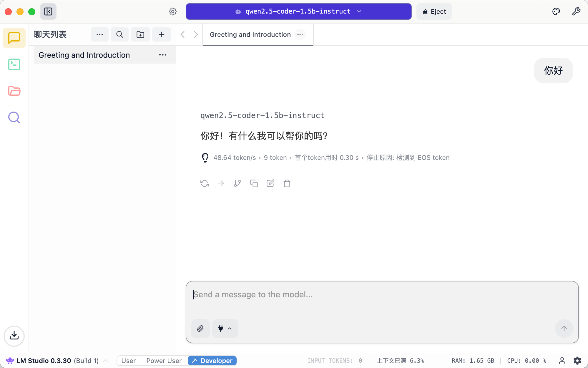Expand the integrations plug menu
Viewport: 588px width, 368px height.
(225, 329)
